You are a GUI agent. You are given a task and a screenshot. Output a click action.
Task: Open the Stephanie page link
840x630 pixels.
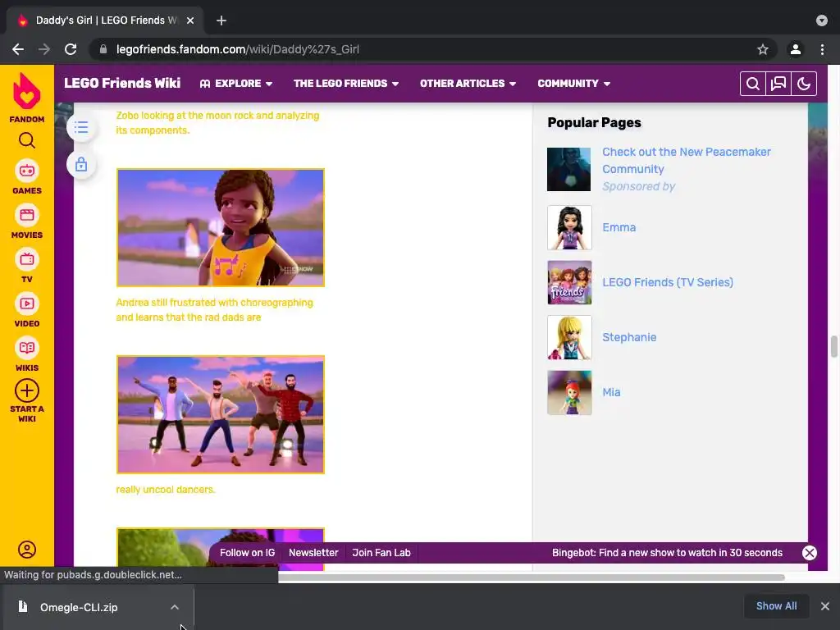coord(629,337)
